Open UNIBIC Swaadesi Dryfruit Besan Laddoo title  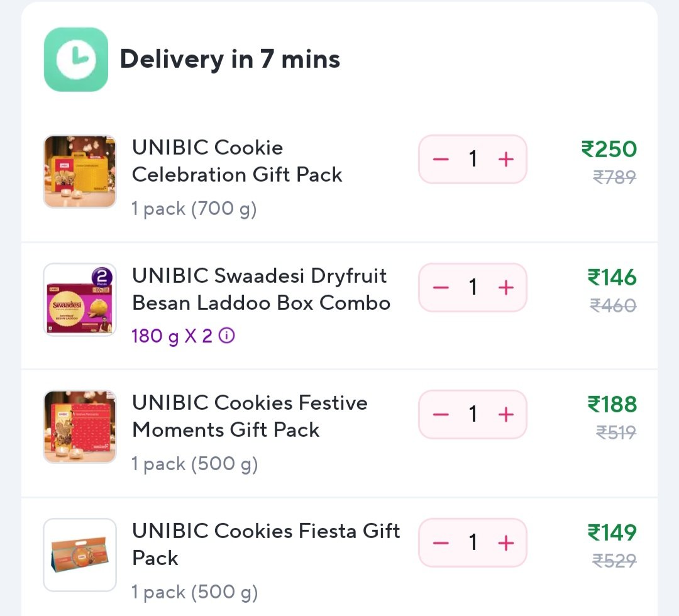click(x=260, y=289)
